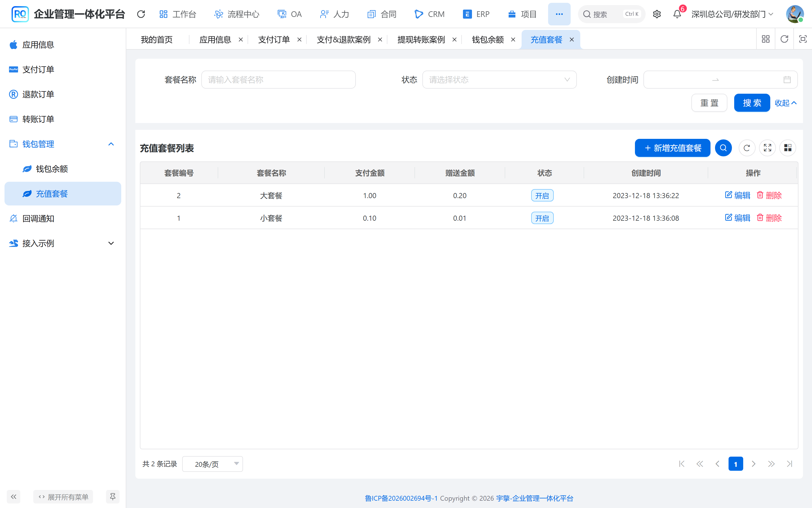Viewport: 812px width, 508px height.
Task: Click the 搜索 button
Action: click(752, 103)
